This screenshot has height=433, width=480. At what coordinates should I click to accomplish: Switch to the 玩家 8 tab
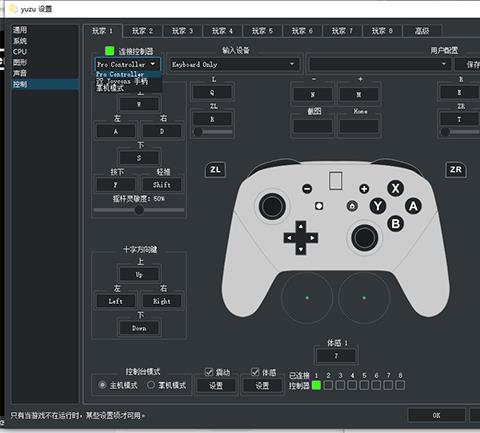tap(382, 31)
